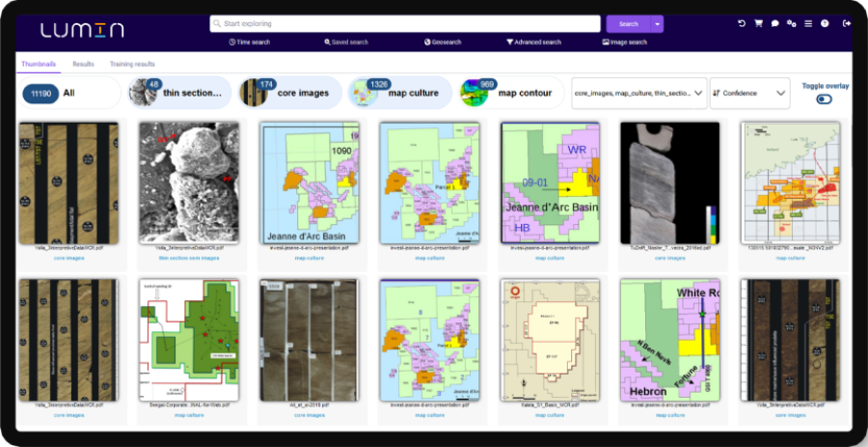Select the core images filter chip
Viewport: 868px width, 447px height.
[x=290, y=93]
